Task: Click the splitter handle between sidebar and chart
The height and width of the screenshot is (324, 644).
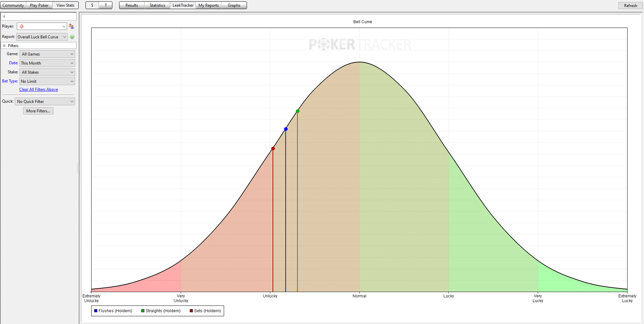Action: coord(78,168)
